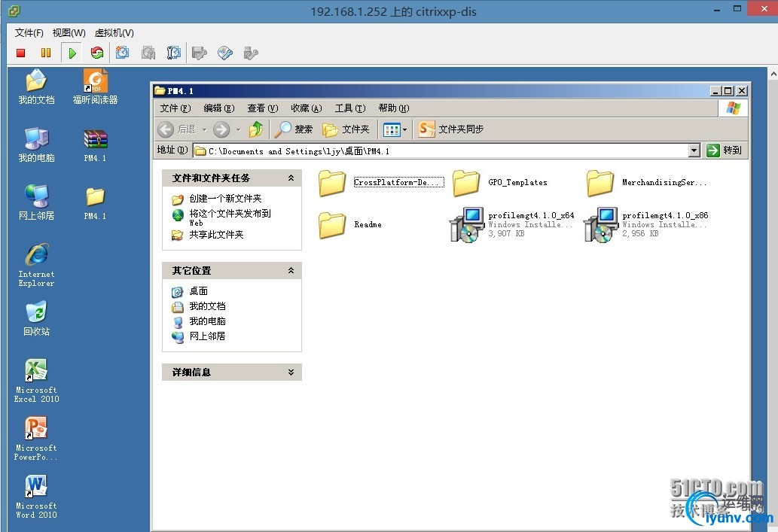Select 福昕阅读器 desktop shortcut
778x532 pixels.
[x=95, y=87]
